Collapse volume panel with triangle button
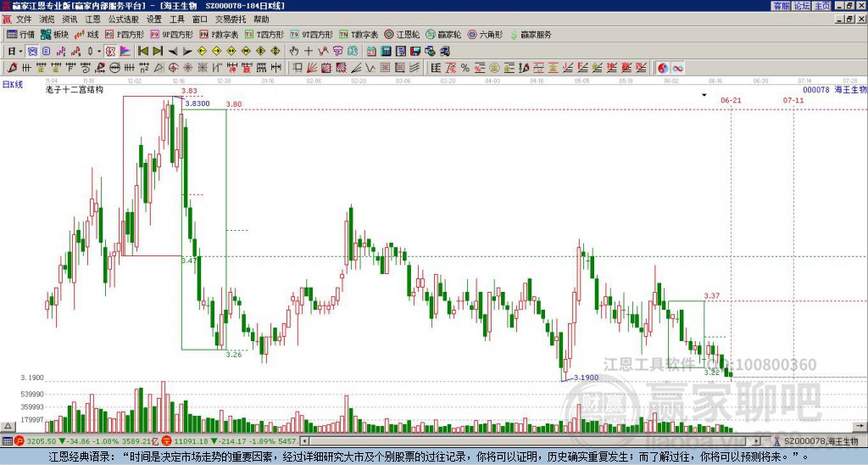The image size is (868, 465). click(7, 426)
